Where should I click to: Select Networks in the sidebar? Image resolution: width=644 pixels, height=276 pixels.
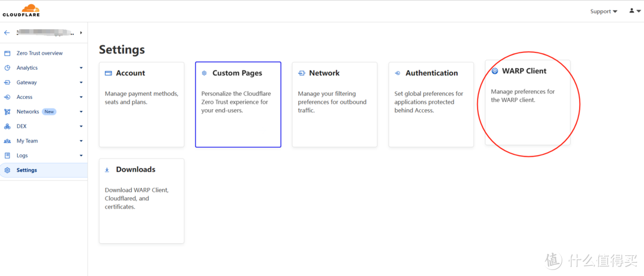tap(28, 111)
